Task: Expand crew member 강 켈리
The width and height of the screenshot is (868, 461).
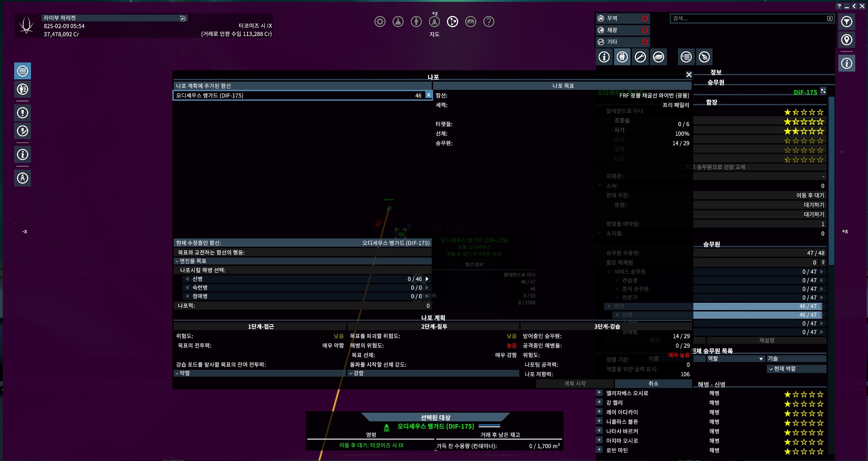Action: coord(599,402)
